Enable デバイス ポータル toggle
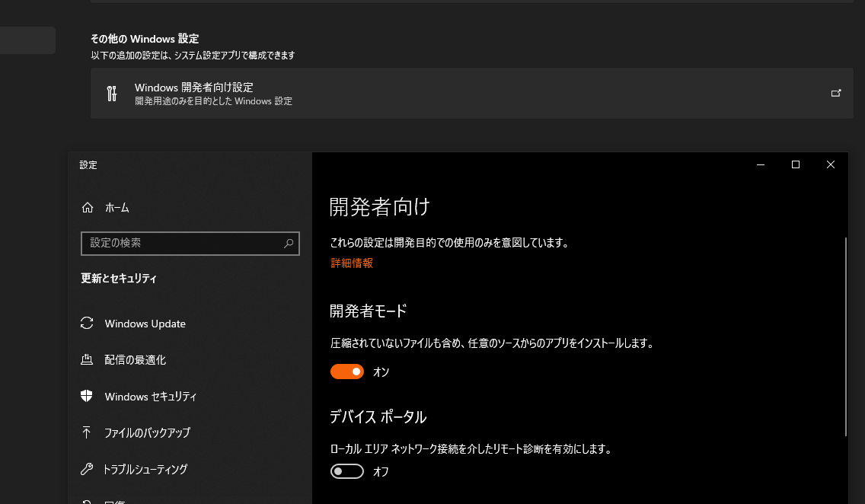 347,471
